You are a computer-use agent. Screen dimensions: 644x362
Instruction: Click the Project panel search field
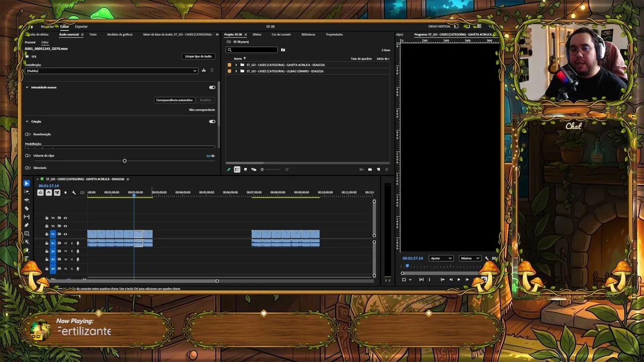pyautogui.click(x=252, y=50)
